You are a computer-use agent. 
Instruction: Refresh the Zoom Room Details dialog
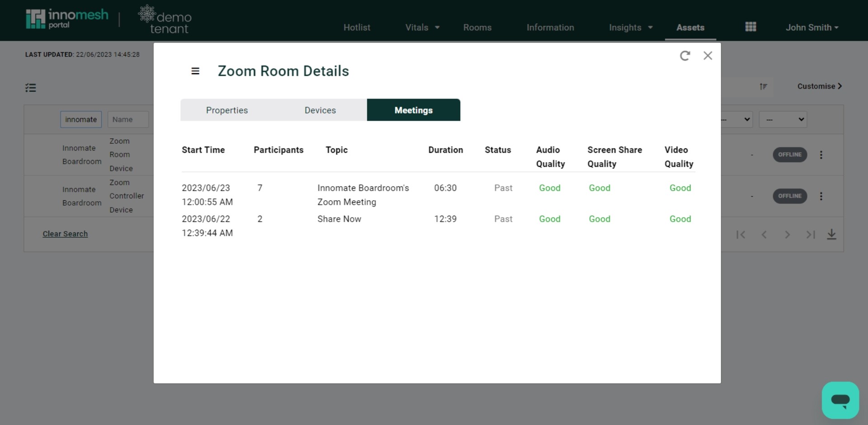click(x=685, y=56)
